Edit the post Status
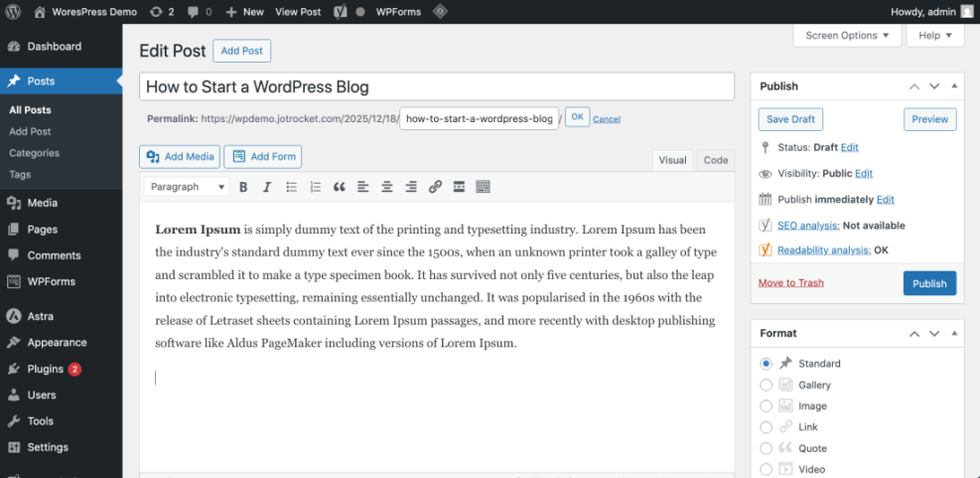Viewport: 980px width, 478px height. pos(849,148)
